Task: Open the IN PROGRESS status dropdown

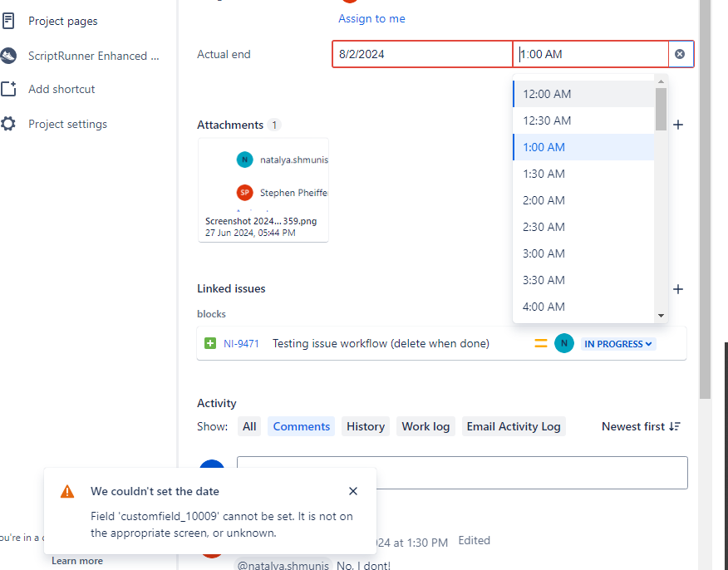Action: [x=617, y=343]
